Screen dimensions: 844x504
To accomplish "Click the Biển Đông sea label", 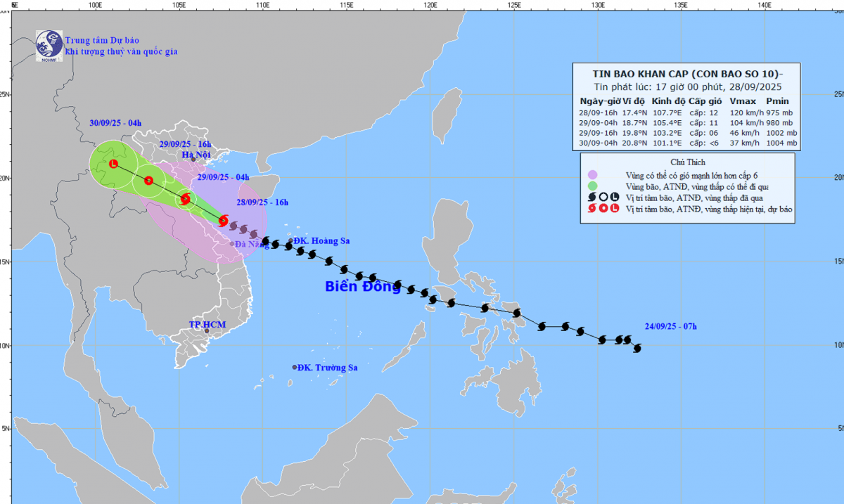I will coord(362,286).
